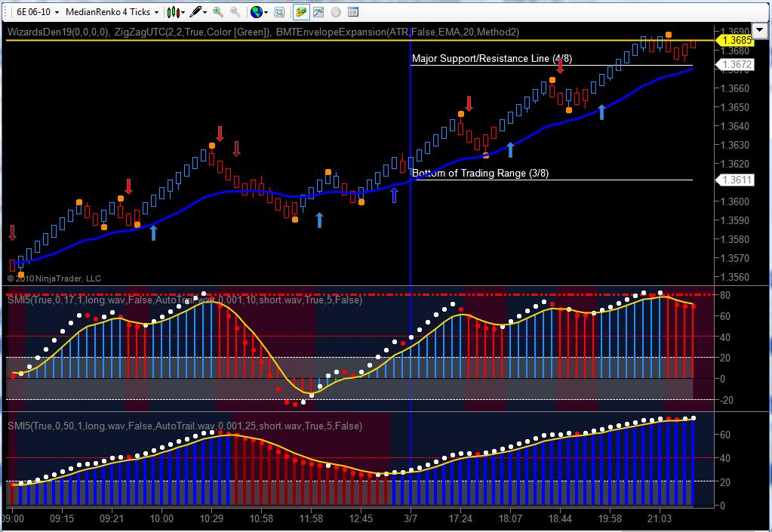Image resolution: width=772 pixels, height=532 pixels.
Task: Open the indicators chart icon
Action: point(318,12)
